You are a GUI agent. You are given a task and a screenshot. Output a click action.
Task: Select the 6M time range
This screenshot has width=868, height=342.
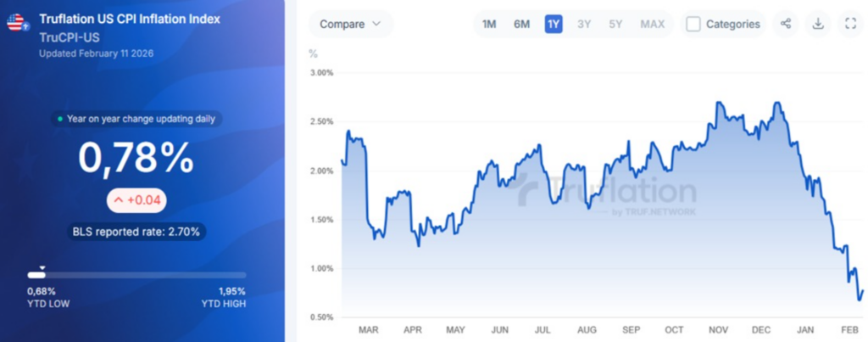click(521, 25)
